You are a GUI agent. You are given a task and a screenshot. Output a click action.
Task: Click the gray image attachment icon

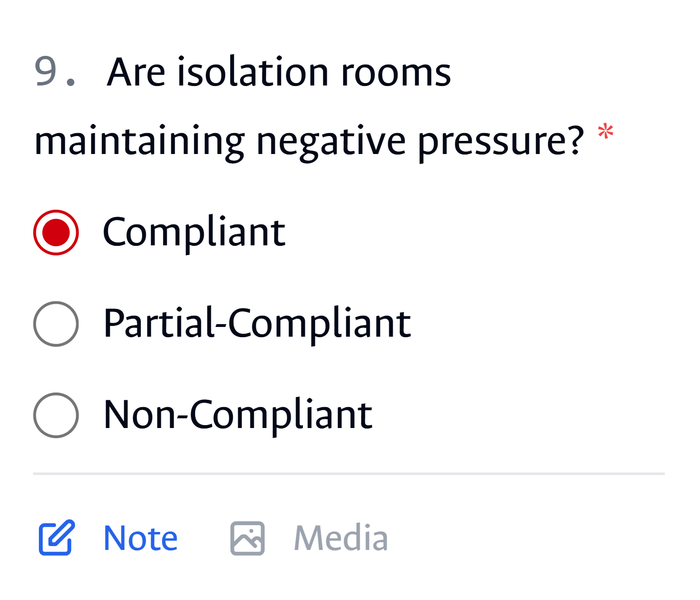[x=247, y=537]
